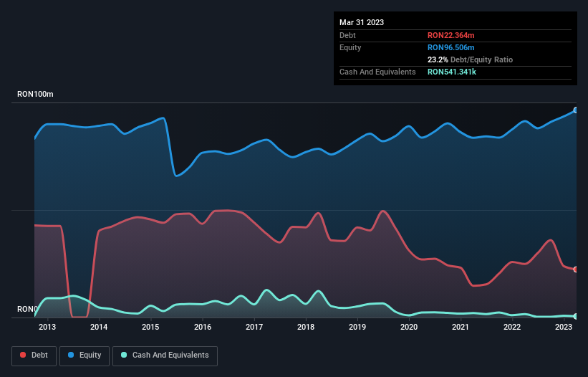Click the RON100m axis label

pos(35,94)
